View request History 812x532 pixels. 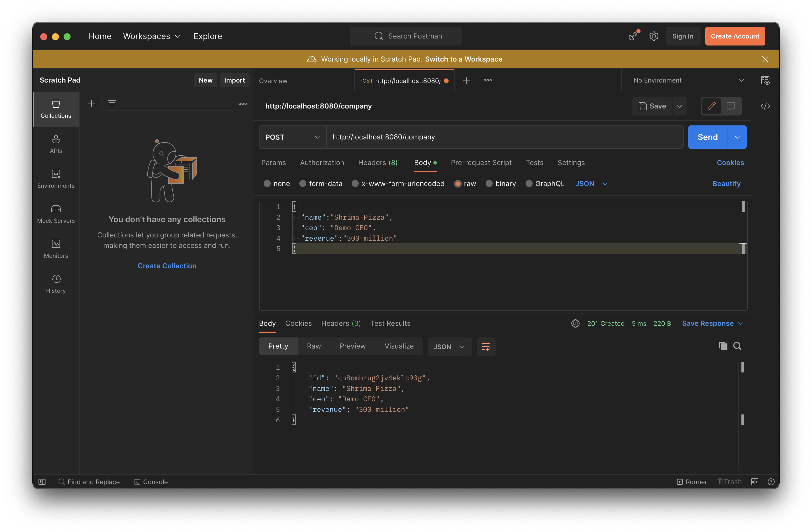pos(56,283)
